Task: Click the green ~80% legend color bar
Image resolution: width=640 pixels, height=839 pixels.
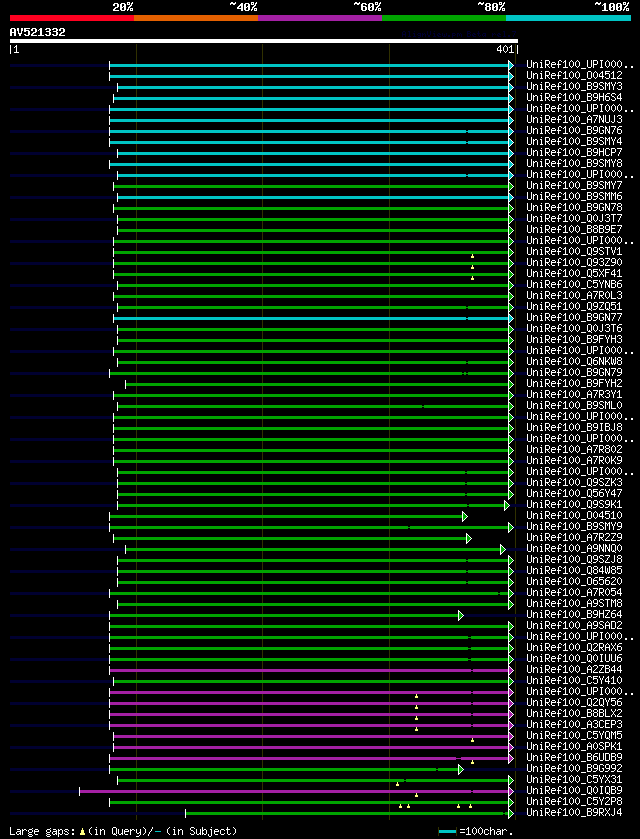Action: coord(444,18)
